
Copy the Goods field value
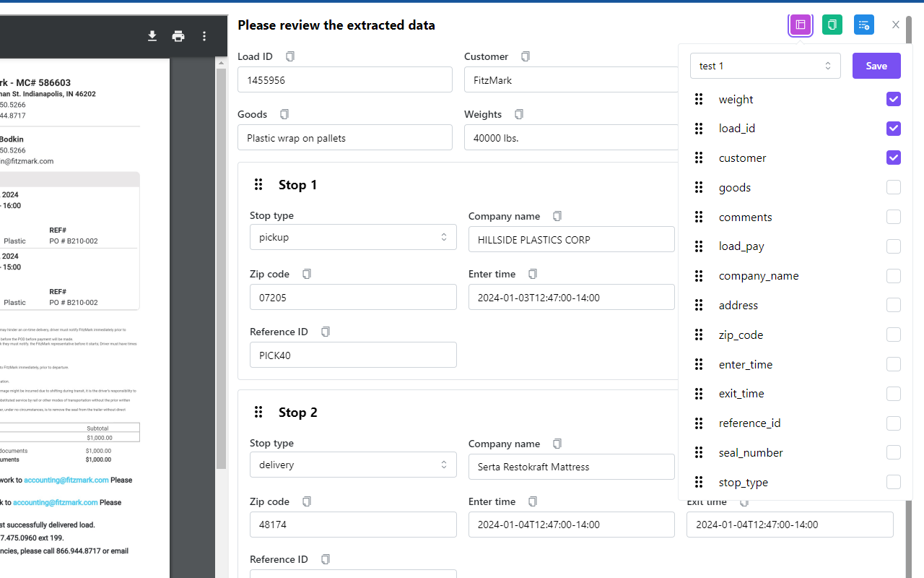(x=284, y=113)
